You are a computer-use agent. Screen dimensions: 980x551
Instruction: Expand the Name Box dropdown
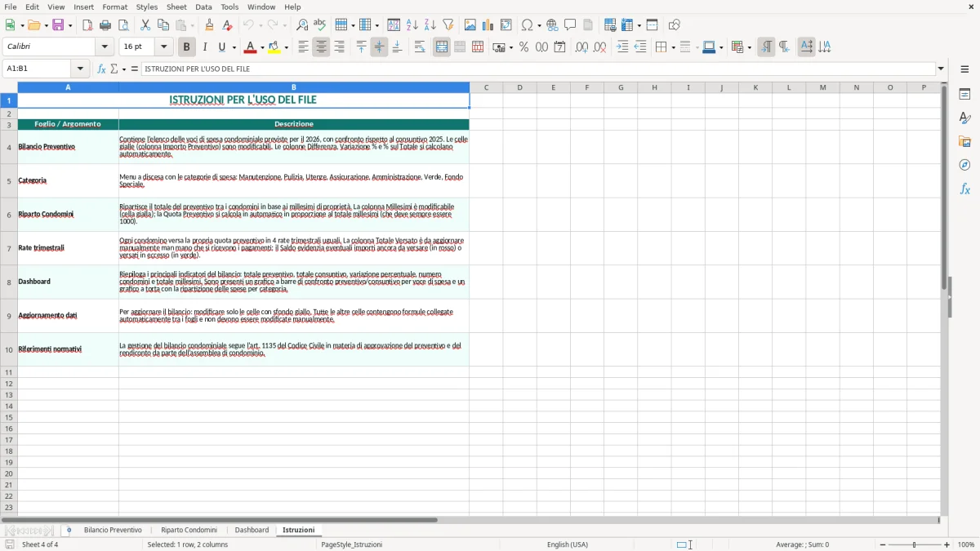81,69
